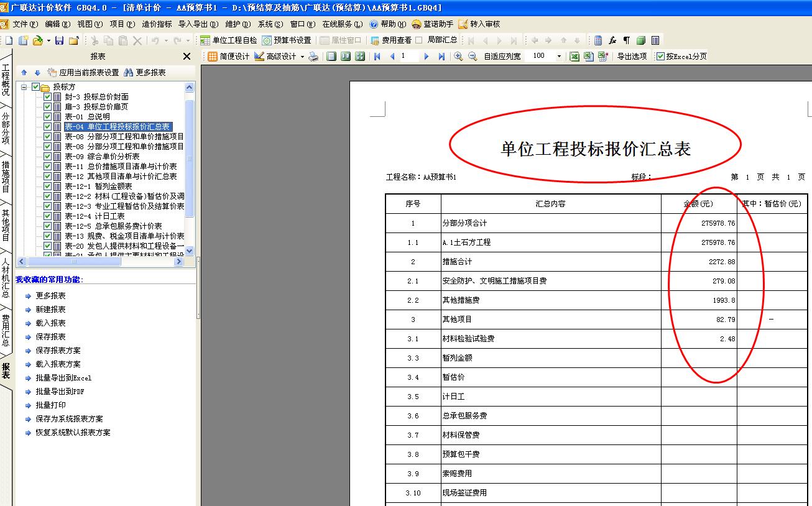Go to previous report page
Screen dimensions: 812x506
point(392,56)
